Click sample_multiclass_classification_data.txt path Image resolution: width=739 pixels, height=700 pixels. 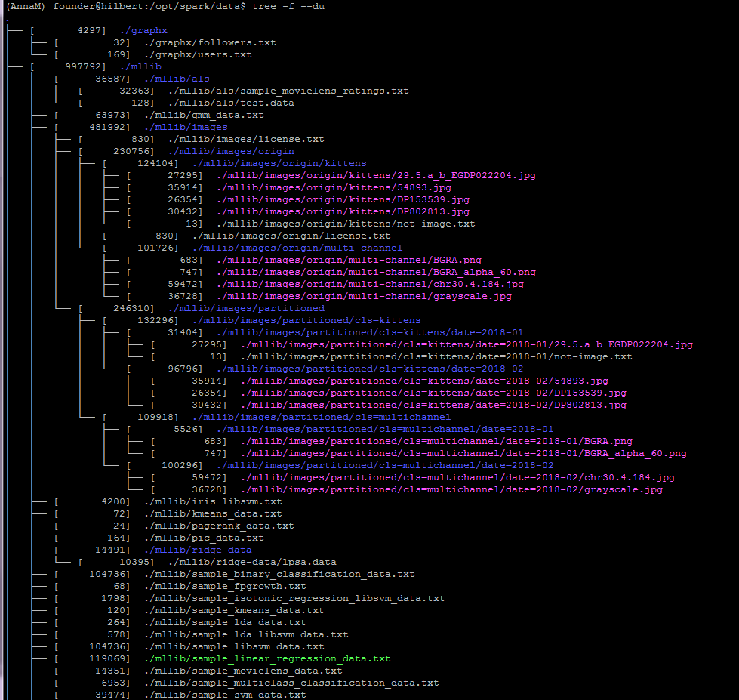click(291, 683)
